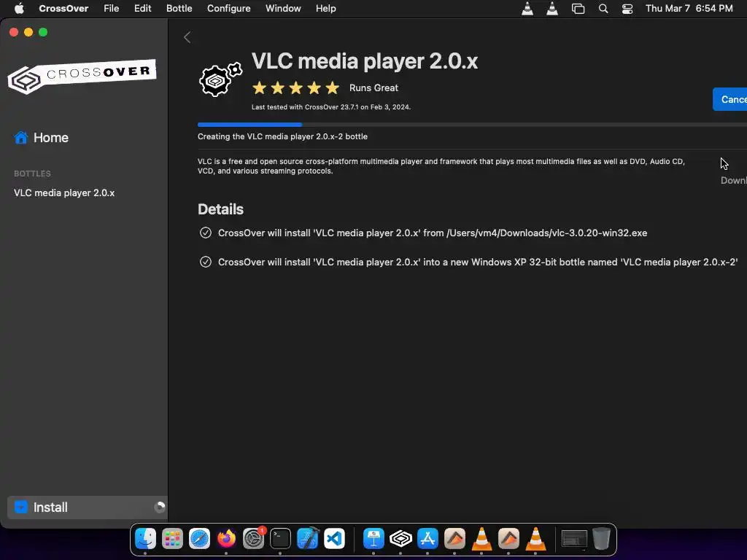The width and height of the screenshot is (747, 560).
Task: Open Launchpad from the dock
Action: pos(172,539)
